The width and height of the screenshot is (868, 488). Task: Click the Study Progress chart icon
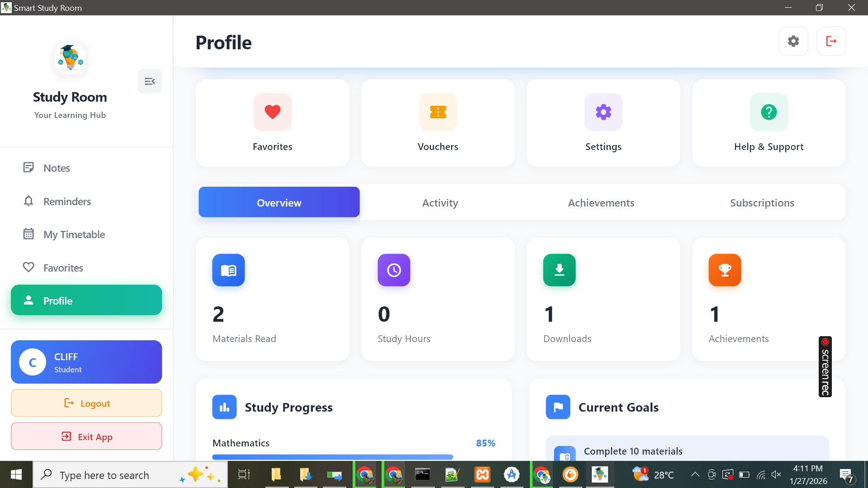point(224,407)
